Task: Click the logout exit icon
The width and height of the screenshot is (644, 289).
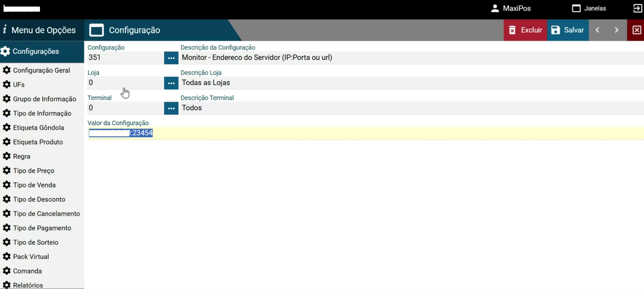Action: pos(637,8)
